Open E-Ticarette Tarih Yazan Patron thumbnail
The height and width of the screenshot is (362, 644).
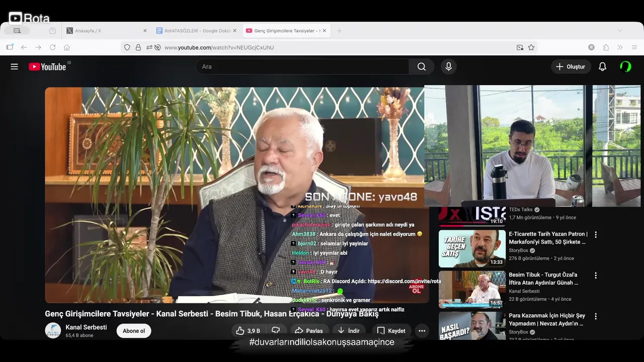tap(472, 248)
